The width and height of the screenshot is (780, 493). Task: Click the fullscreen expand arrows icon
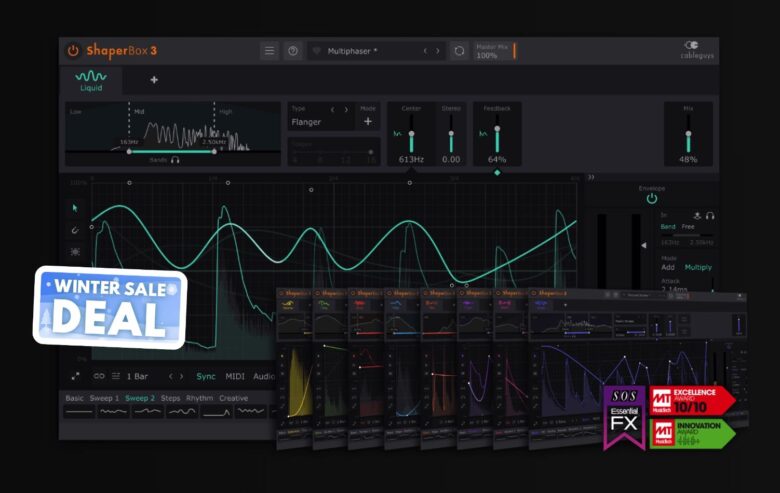point(76,376)
